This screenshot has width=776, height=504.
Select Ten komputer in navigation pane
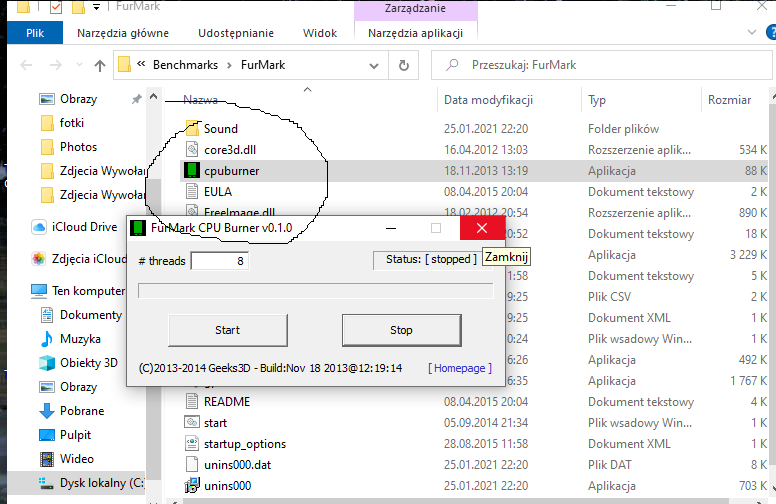88,291
